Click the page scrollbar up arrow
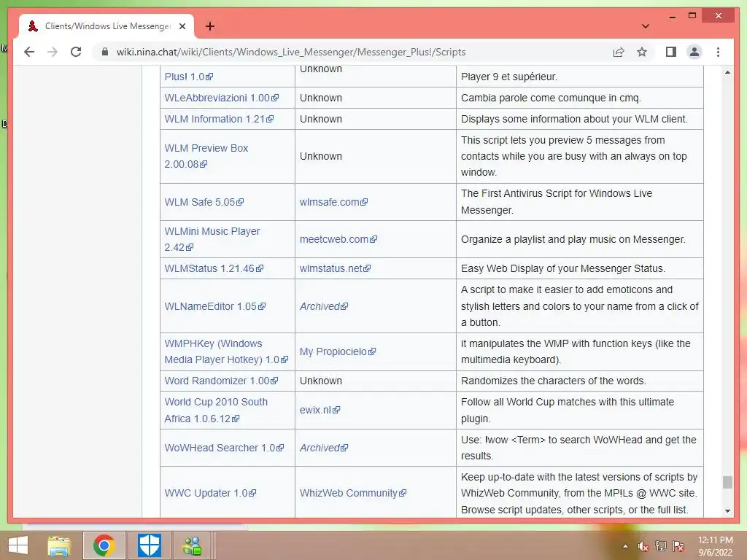 (x=727, y=72)
